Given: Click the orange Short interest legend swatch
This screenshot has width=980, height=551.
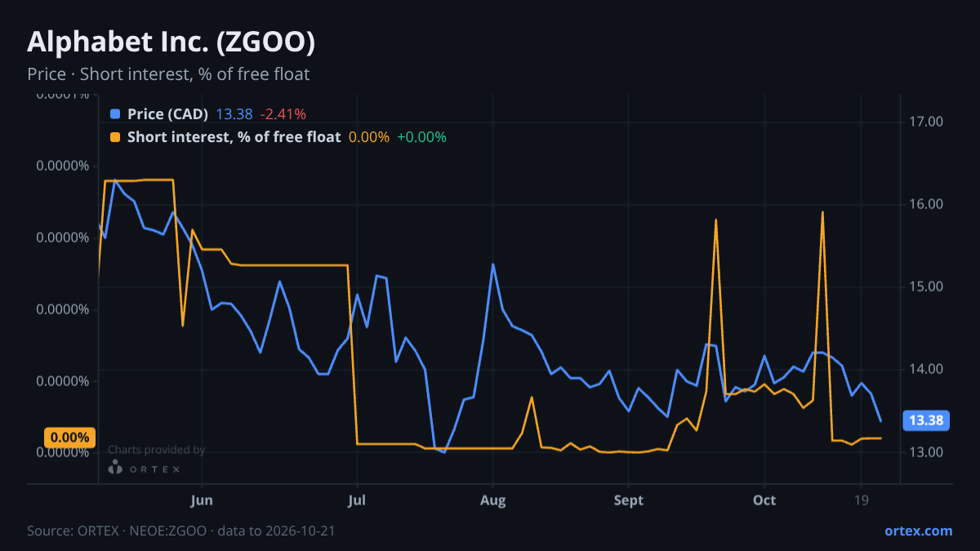Looking at the screenshot, I should point(115,137).
